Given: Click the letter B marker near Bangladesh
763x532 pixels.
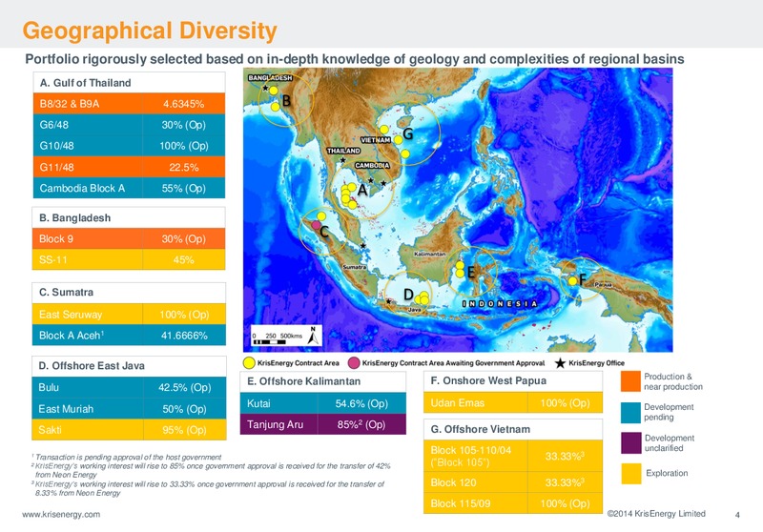Looking at the screenshot, I should pyautogui.click(x=286, y=101).
